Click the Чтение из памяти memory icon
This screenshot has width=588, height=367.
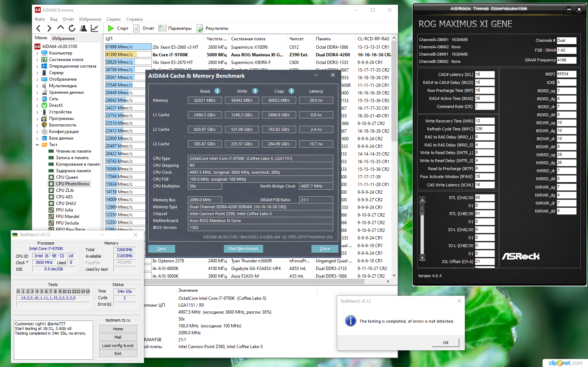tap(51, 151)
